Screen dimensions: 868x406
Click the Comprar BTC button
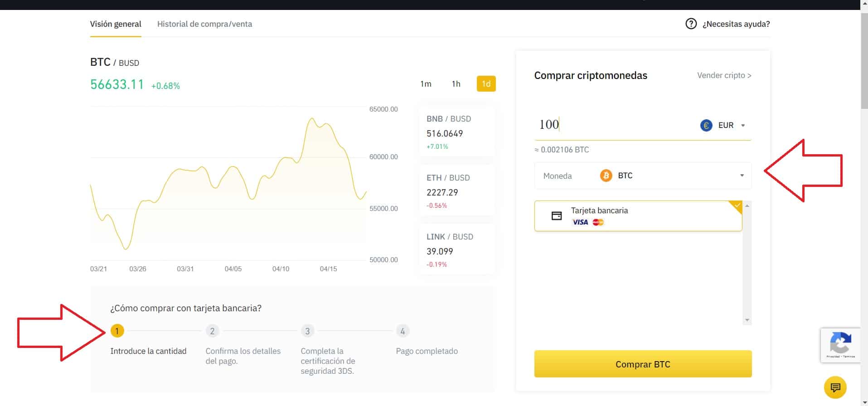coord(643,364)
